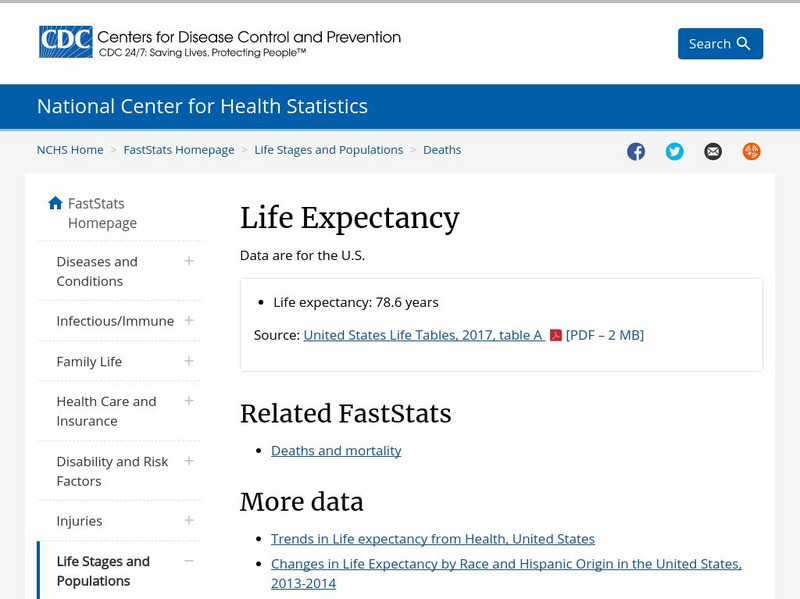
Task: Expand the Diseases and Conditions section
Action: pos(188,261)
